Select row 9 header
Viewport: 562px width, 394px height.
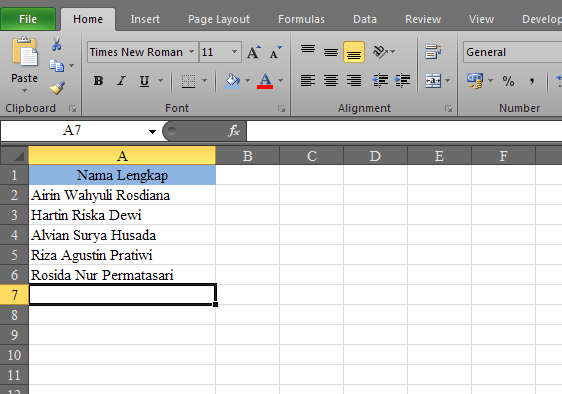point(14,335)
